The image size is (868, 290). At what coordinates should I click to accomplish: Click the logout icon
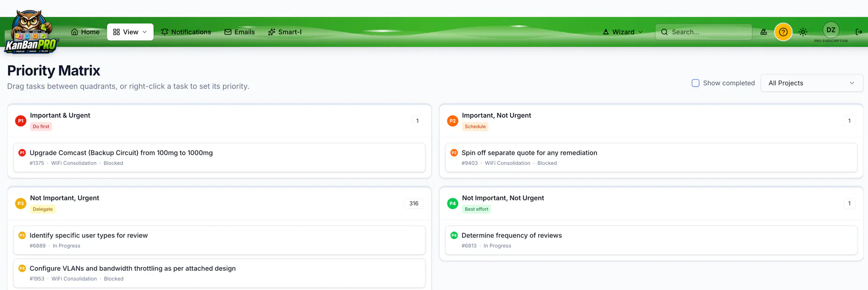pos(859,32)
